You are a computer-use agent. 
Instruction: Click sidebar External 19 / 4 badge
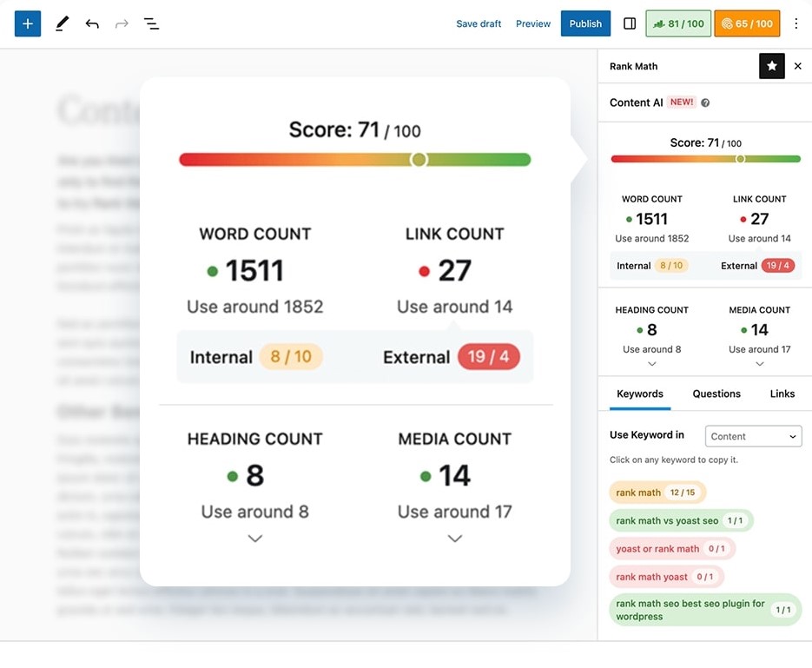coord(777,266)
